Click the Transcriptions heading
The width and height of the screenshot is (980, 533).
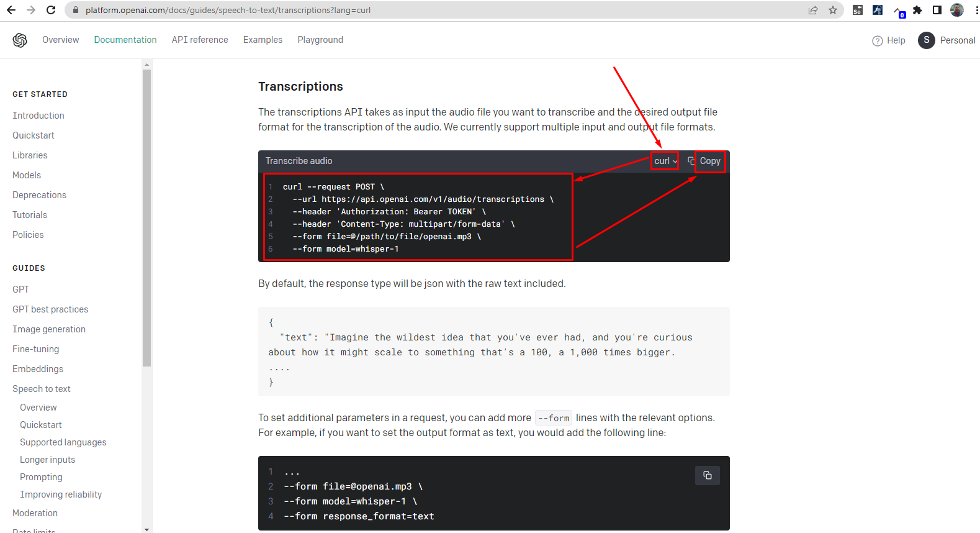pos(300,86)
